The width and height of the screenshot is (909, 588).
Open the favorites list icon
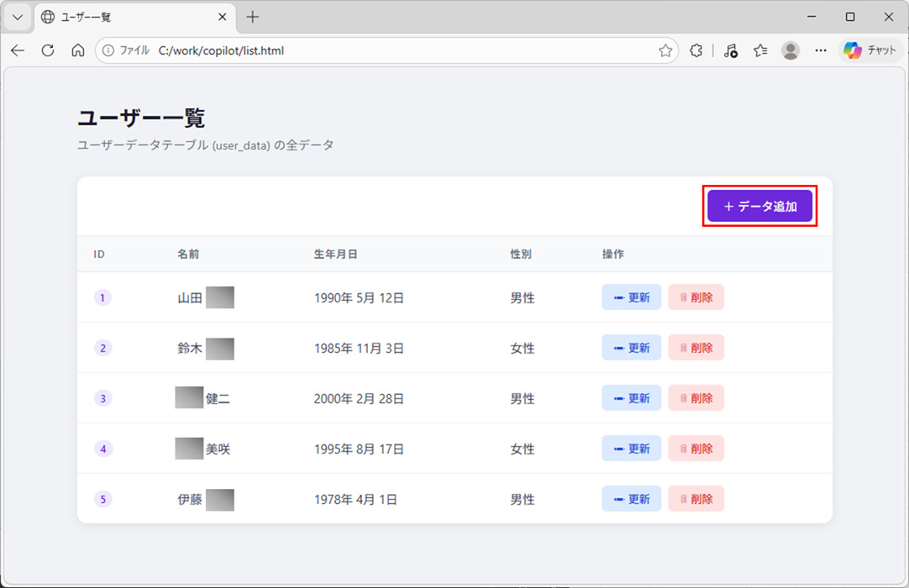point(760,50)
